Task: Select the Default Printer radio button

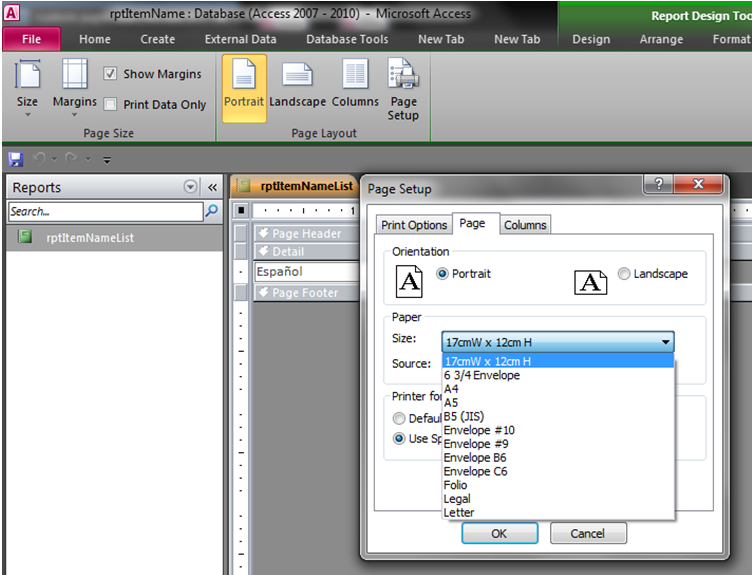Action: tap(399, 418)
